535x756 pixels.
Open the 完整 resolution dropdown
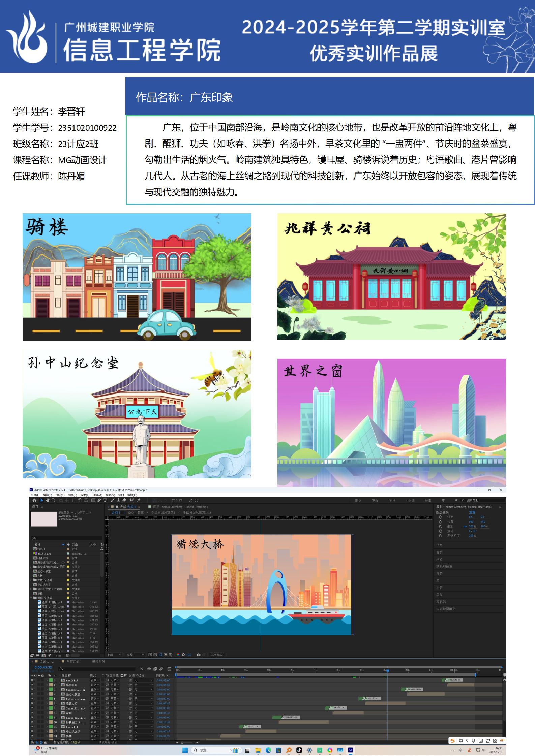coord(135,655)
